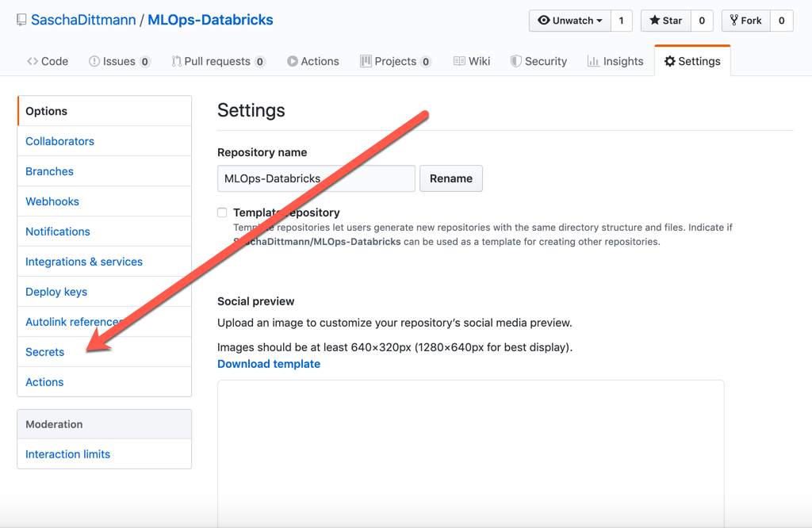812x528 pixels.
Task: Open Collaborators in the settings sidebar
Action: (x=104, y=141)
